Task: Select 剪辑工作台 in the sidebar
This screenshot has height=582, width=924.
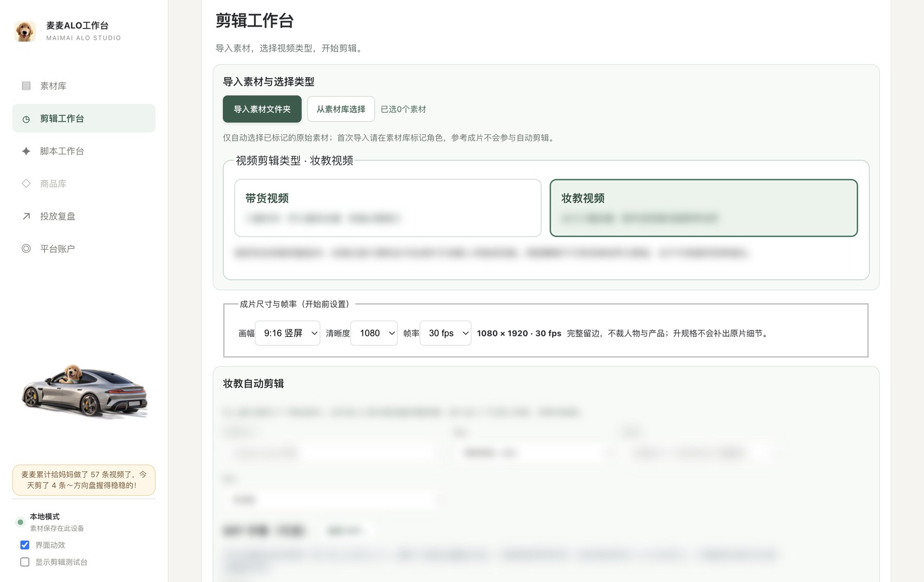Action: tap(84, 119)
